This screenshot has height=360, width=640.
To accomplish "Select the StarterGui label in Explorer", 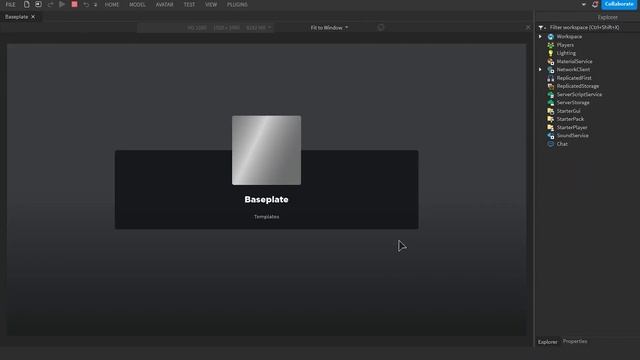I will 569,111.
